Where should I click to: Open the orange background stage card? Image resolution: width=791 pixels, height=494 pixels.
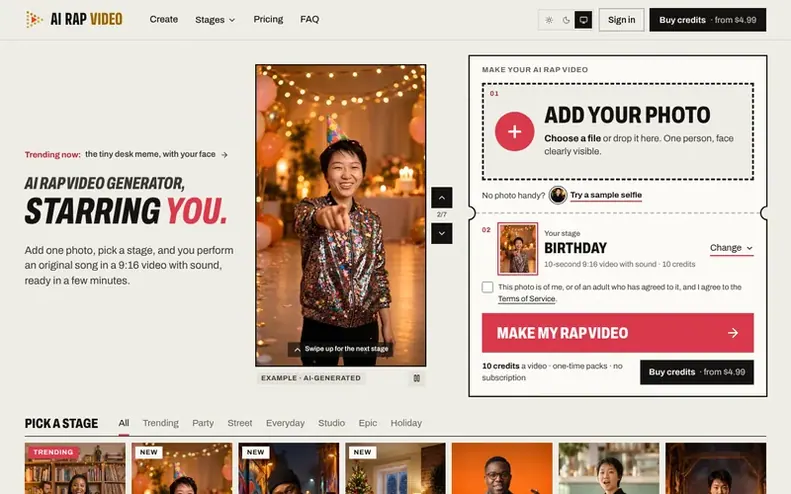click(502, 468)
